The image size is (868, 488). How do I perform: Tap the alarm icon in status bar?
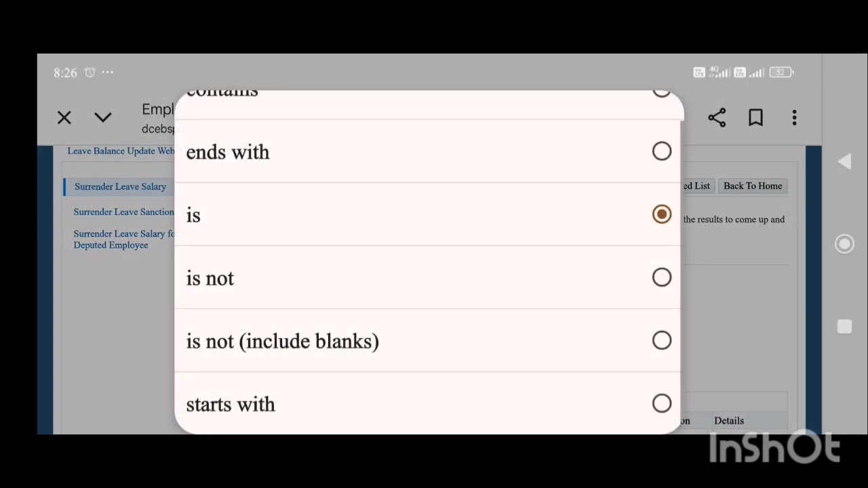point(90,72)
